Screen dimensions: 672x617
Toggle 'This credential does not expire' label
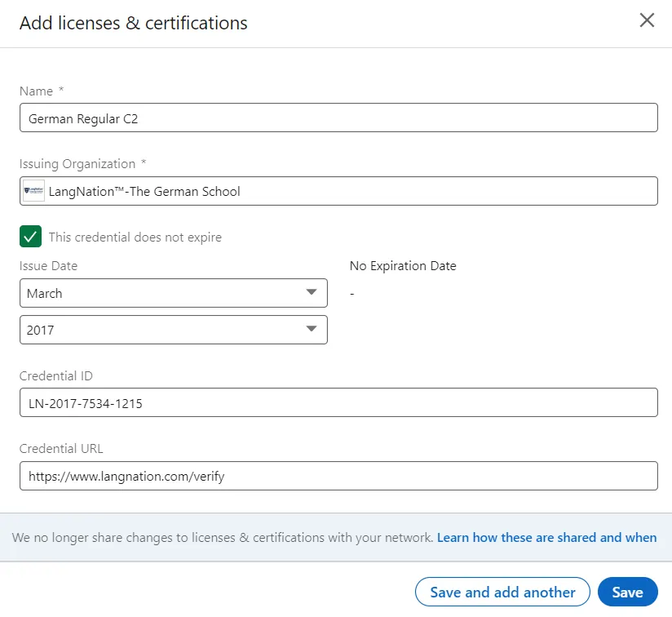click(135, 237)
